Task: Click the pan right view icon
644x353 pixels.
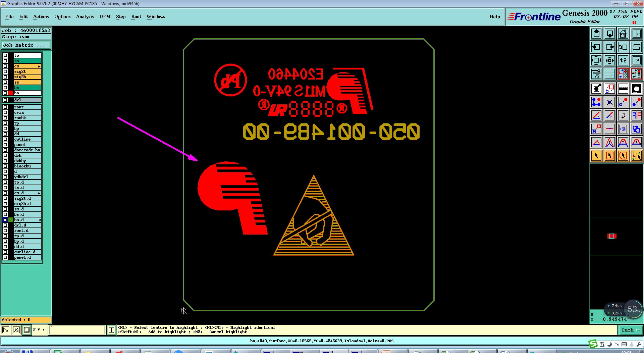Action: pos(609,47)
